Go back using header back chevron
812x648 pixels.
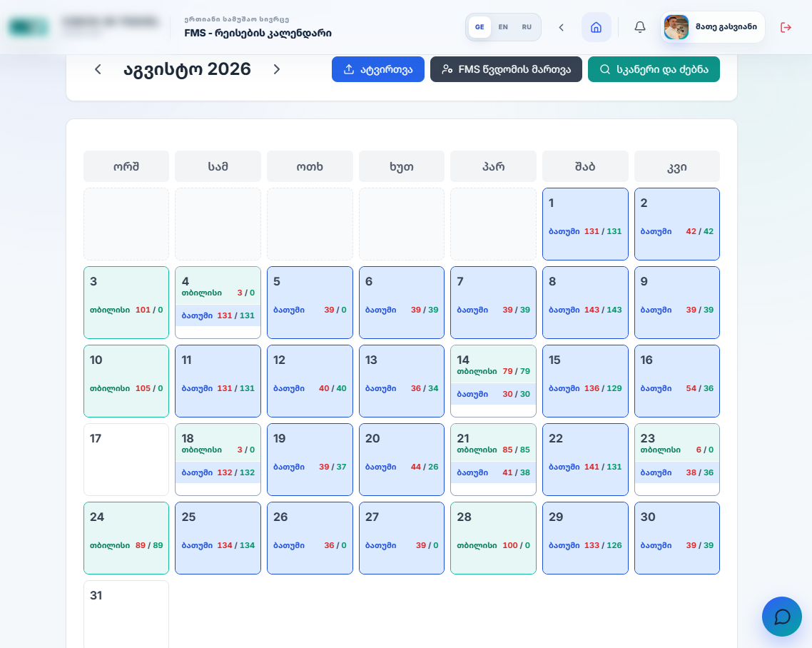pyautogui.click(x=561, y=27)
